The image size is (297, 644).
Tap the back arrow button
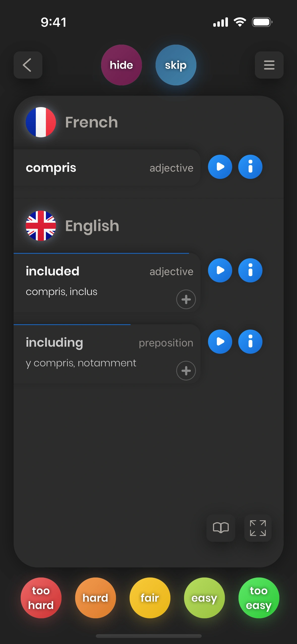[28, 65]
